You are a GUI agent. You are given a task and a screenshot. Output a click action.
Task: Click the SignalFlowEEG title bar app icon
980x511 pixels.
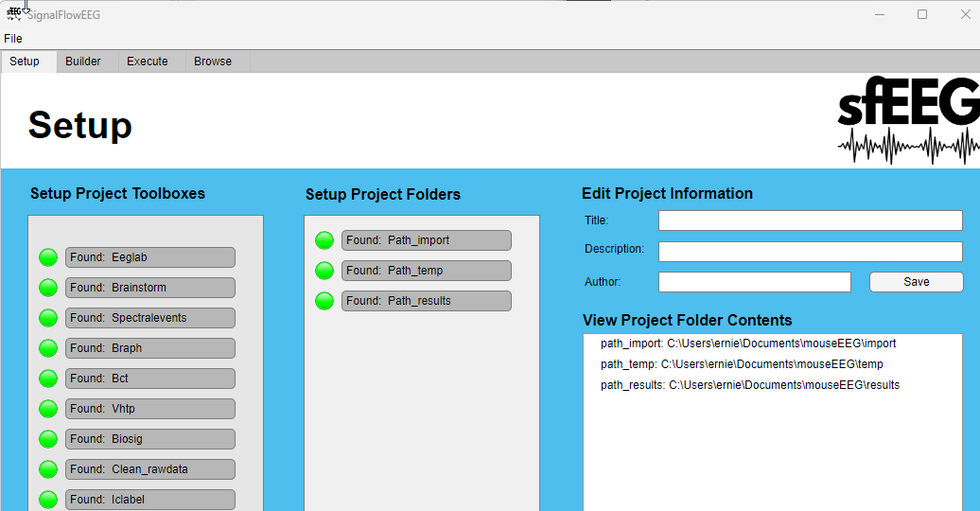13,14
